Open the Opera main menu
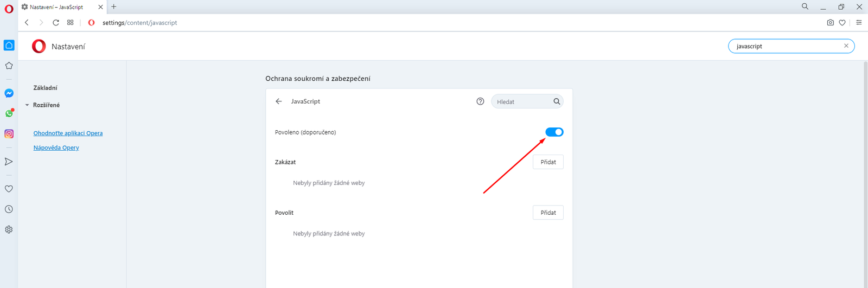 9,8
